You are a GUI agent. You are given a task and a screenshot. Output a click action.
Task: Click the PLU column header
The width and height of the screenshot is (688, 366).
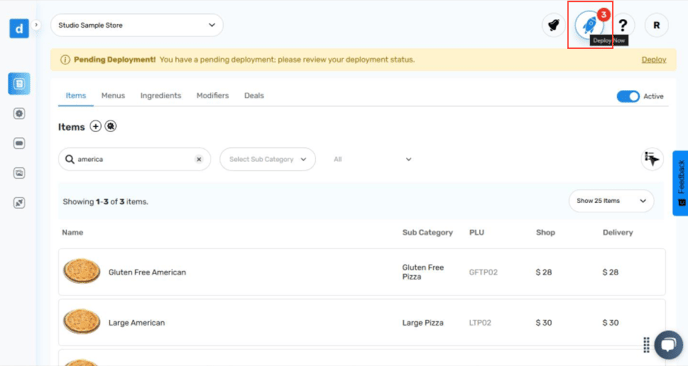click(477, 233)
